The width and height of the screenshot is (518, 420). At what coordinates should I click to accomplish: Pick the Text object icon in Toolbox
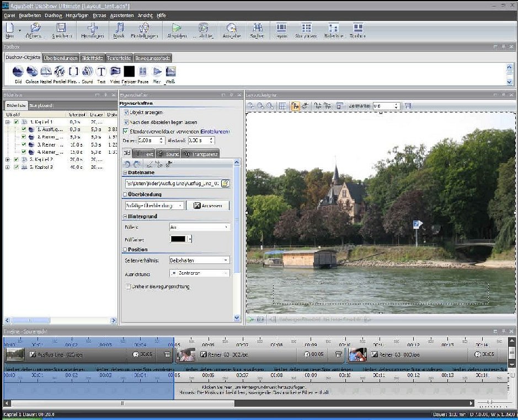[102, 72]
